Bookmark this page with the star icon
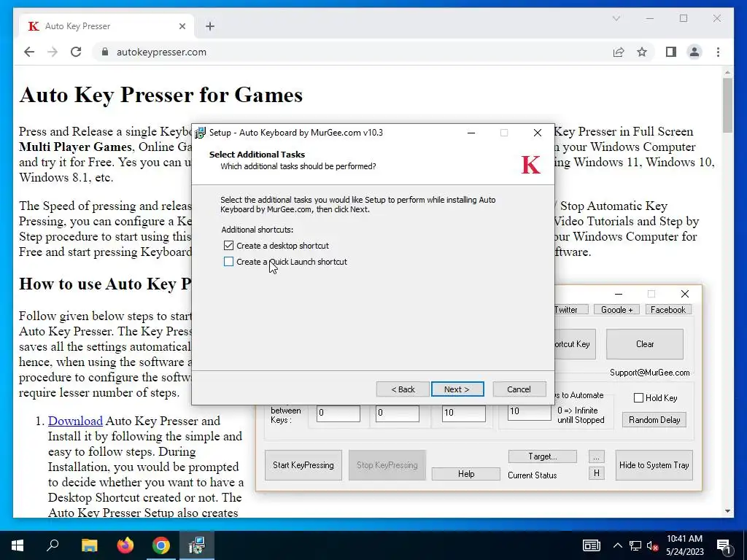 click(x=642, y=52)
